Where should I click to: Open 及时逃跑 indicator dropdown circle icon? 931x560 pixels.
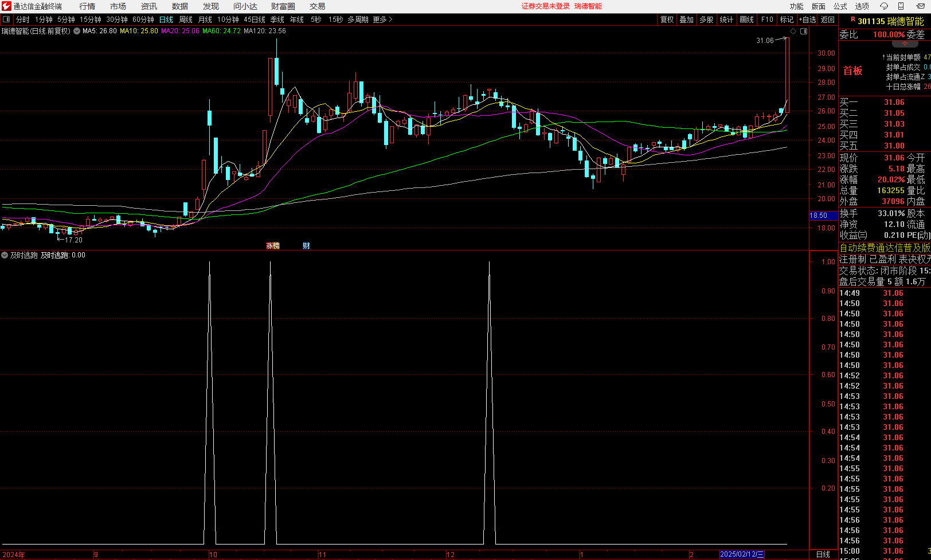(x=5, y=255)
